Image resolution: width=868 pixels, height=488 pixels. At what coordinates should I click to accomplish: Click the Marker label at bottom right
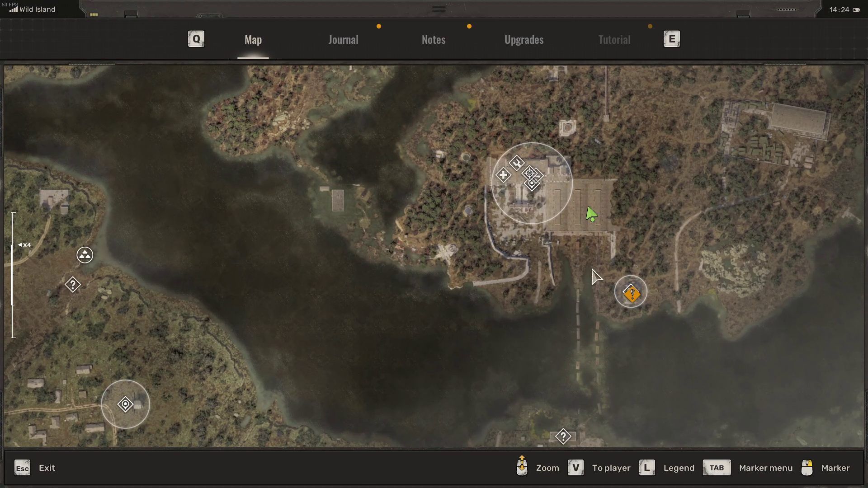point(835,468)
